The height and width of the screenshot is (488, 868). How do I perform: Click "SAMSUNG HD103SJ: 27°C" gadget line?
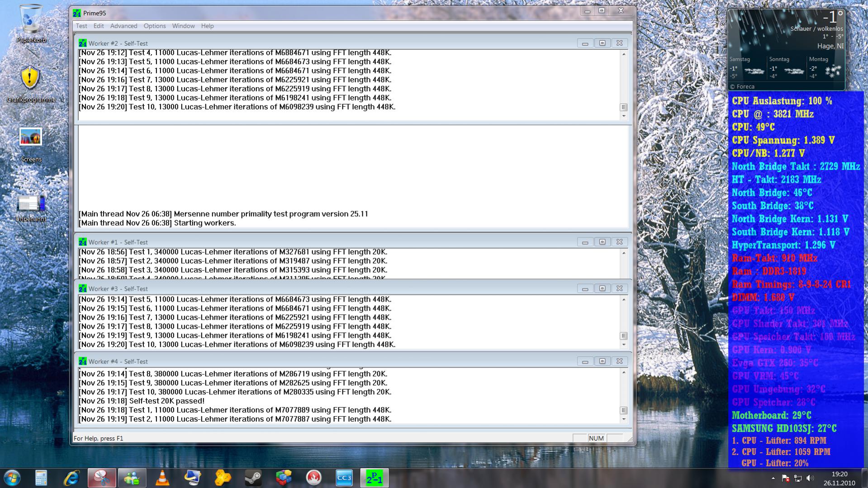[784, 428]
